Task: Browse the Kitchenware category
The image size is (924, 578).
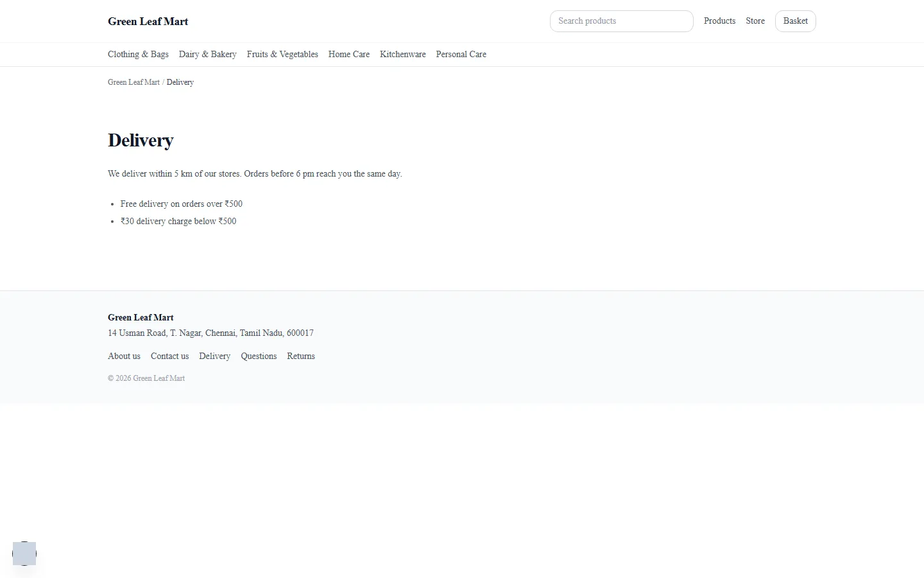Action: pyautogui.click(x=403, y=55)
